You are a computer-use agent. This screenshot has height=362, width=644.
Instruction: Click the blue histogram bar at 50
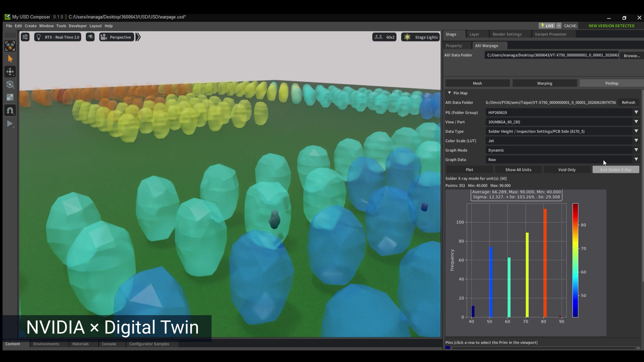tap(491, 282)
